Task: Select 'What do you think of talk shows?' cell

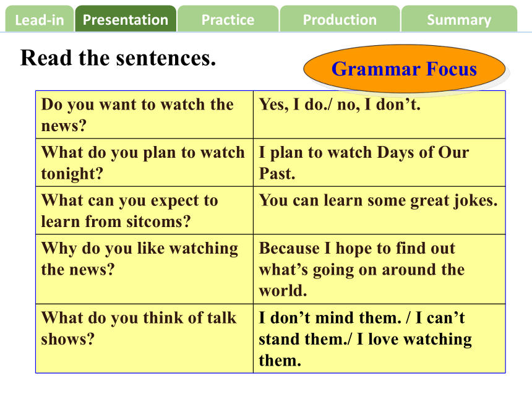Action: pos(145,338)
